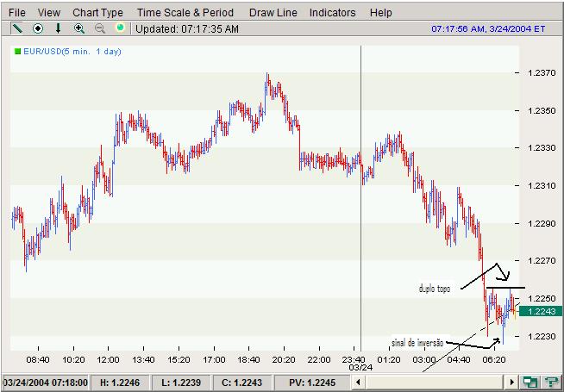Click the 1.2350 price axis label

pyautogui.click(x=542, y=110)
